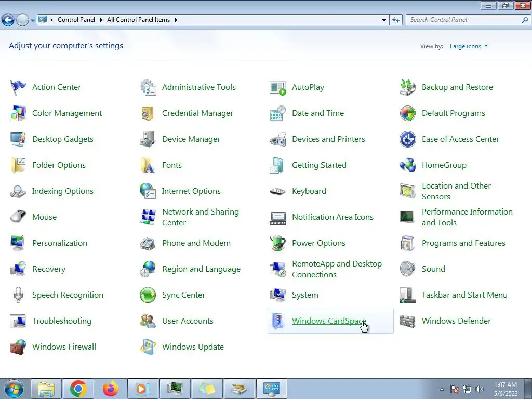
Task: Open the Programs and Features link
Action: 463,243
